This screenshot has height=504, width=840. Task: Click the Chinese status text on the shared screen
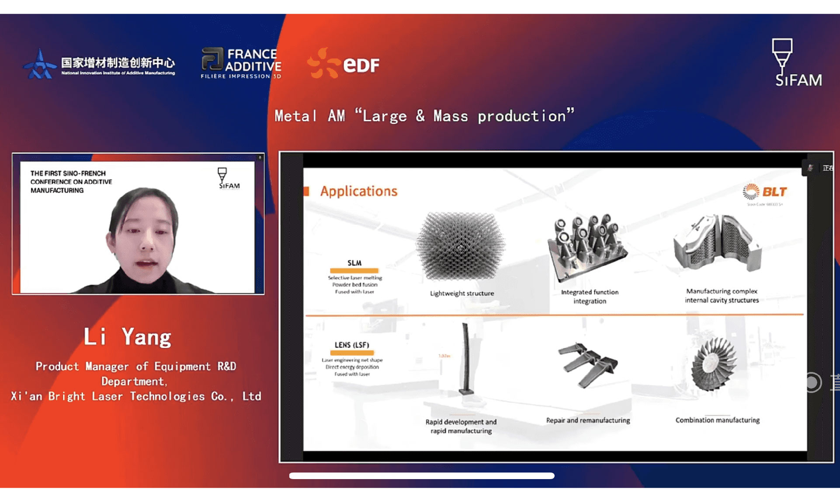pyautogui.click(x=828, y=168)
